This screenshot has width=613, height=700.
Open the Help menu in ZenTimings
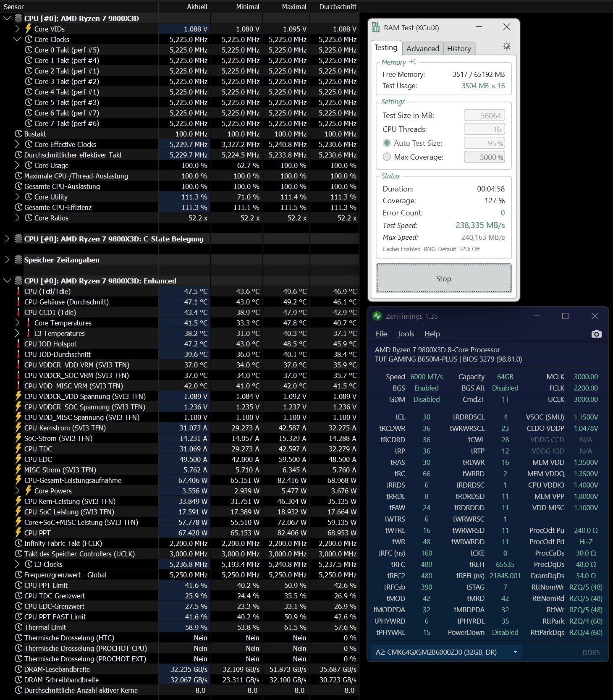tap(432, 334)
